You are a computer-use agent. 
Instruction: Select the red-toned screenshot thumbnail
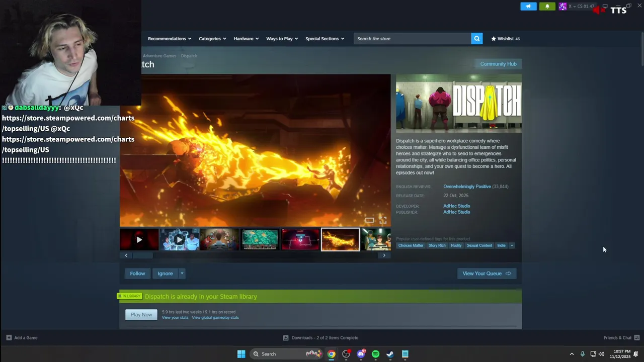click(300, 240)
